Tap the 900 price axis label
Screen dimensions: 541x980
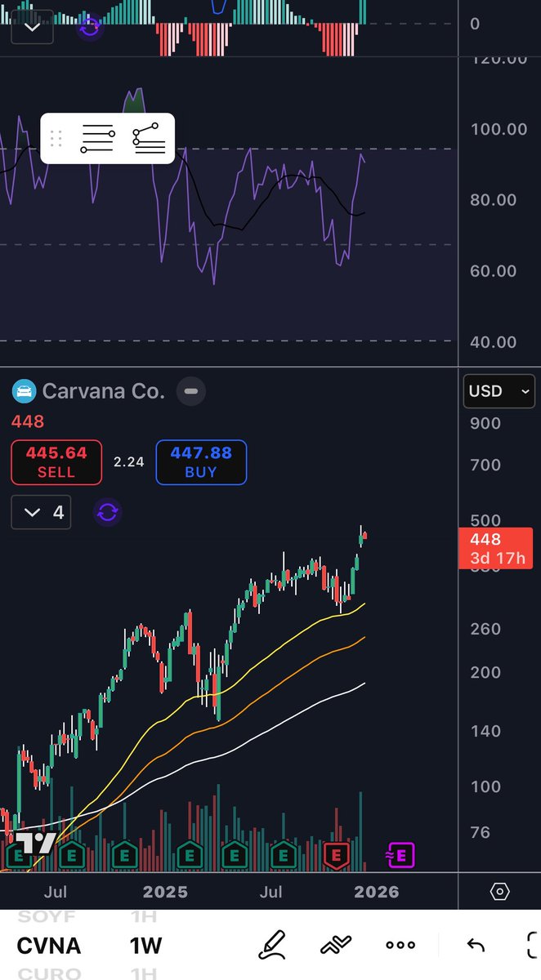485,422
